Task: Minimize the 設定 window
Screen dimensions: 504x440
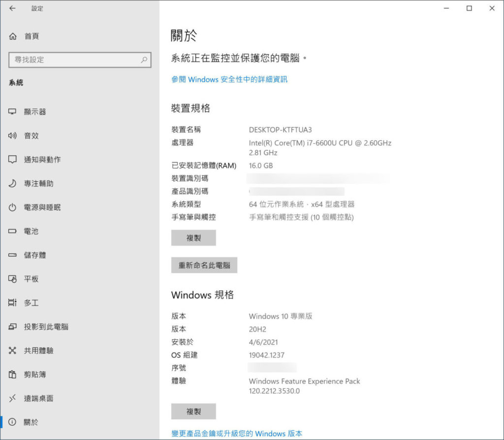Action: click(x=446, y=8)
